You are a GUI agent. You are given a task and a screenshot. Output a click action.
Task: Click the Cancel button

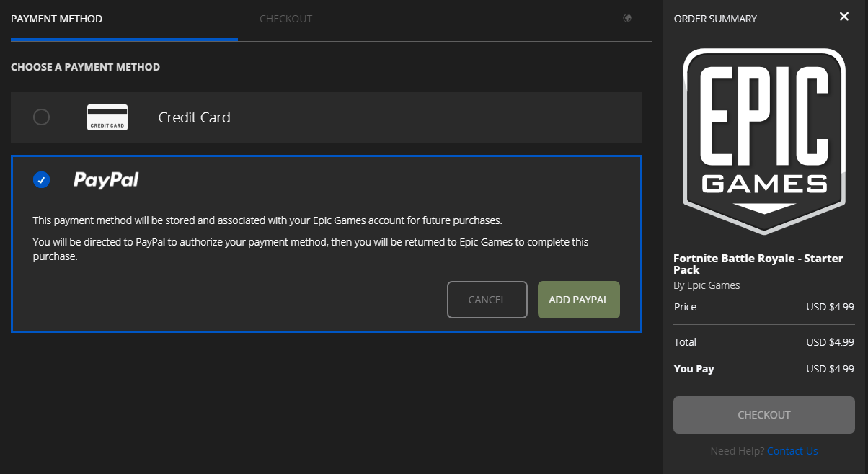coord(487,300)
